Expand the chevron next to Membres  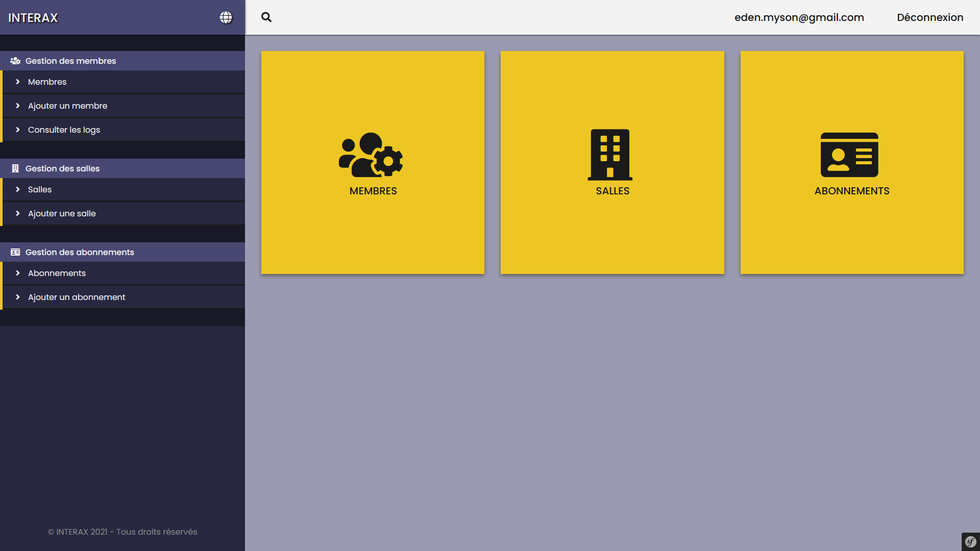coord(18,82)
